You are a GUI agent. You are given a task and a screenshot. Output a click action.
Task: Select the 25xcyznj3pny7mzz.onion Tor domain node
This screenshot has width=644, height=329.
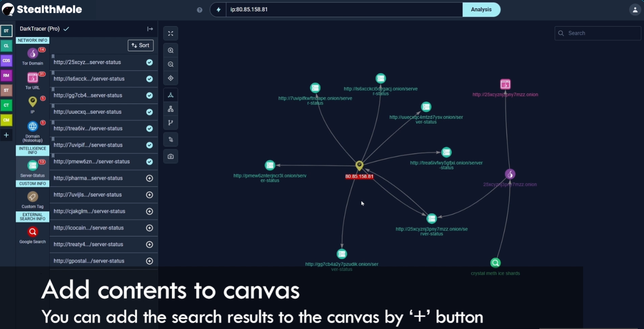(x=510, y=174)
